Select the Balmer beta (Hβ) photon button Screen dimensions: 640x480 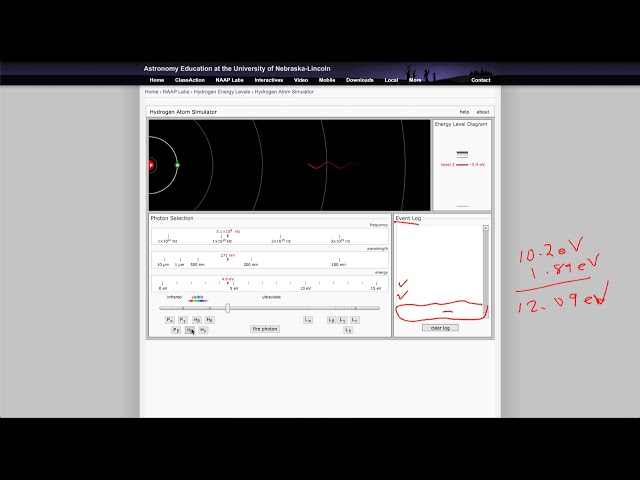[x=197, y=320]
